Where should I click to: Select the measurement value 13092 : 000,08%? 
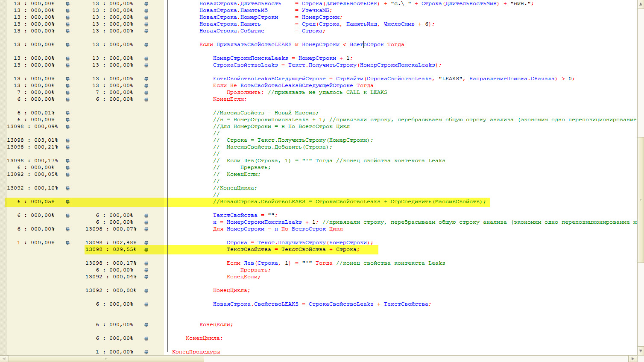coord(111,291)
